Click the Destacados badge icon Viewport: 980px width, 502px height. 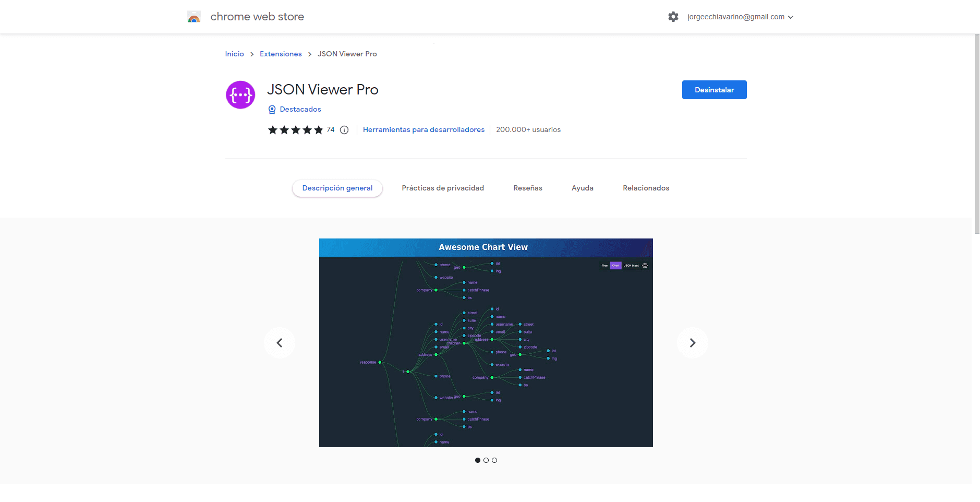pyautogui.click(x=272, y=110)
